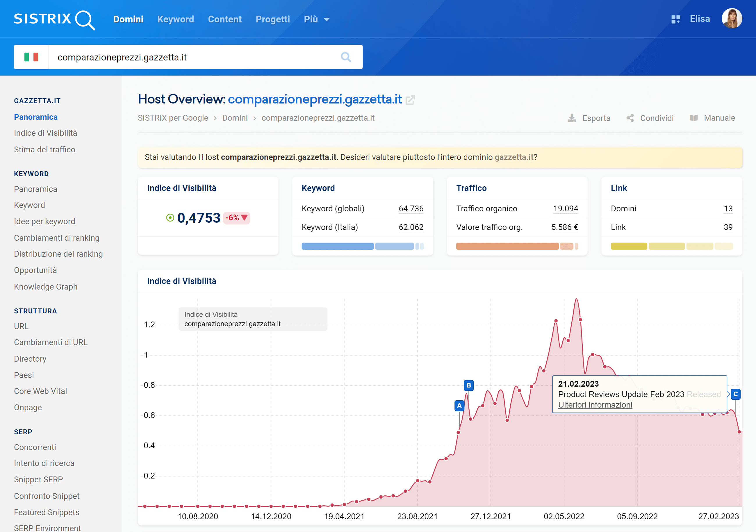The height and width of the screenshot is (532, 756).
Task: Open Core Web Vital in sidebar
Action: point(40,391)
